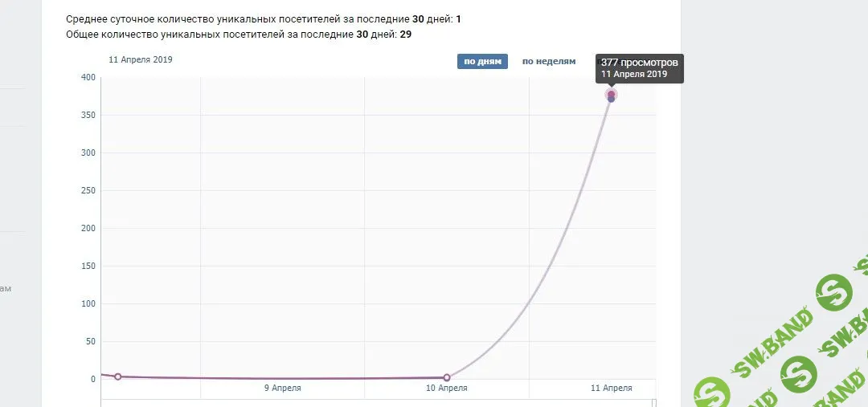Click the 0 value on the y-axis
This screenshot has width=868, height=407.
[93, 379]
